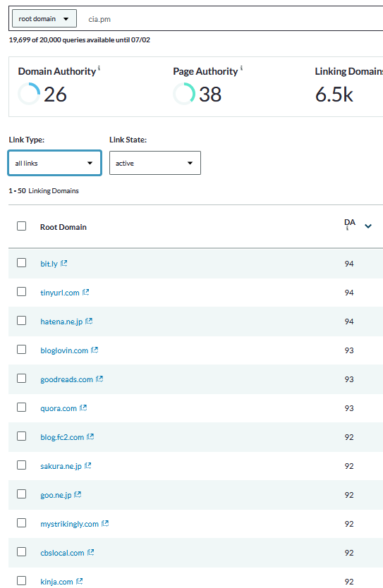Open external link icon beside bloglovin.com

[x=95, y=350]
